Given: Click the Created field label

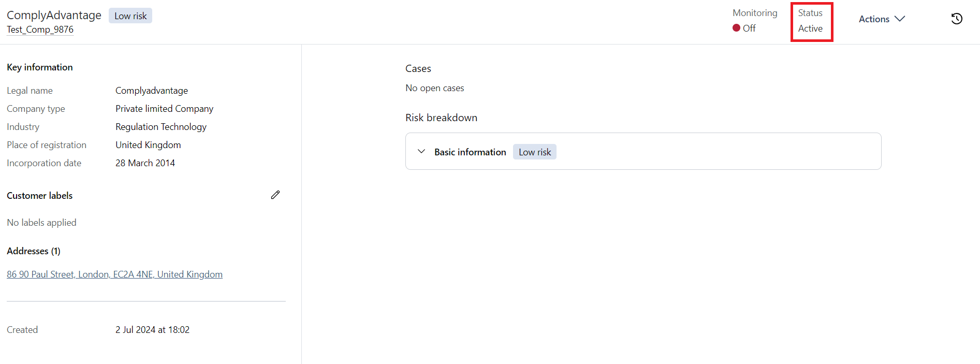Looking at the screenshot, I should (x=22, y=330).
